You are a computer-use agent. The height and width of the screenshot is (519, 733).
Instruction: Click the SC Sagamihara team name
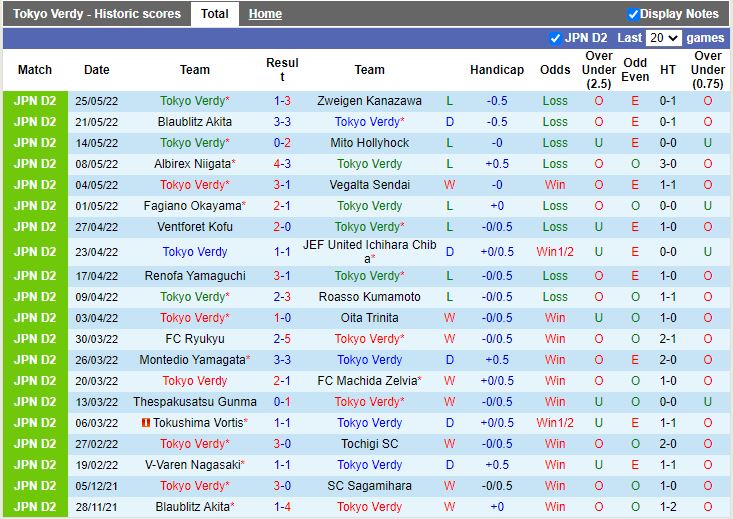click(x=369, y=486)
